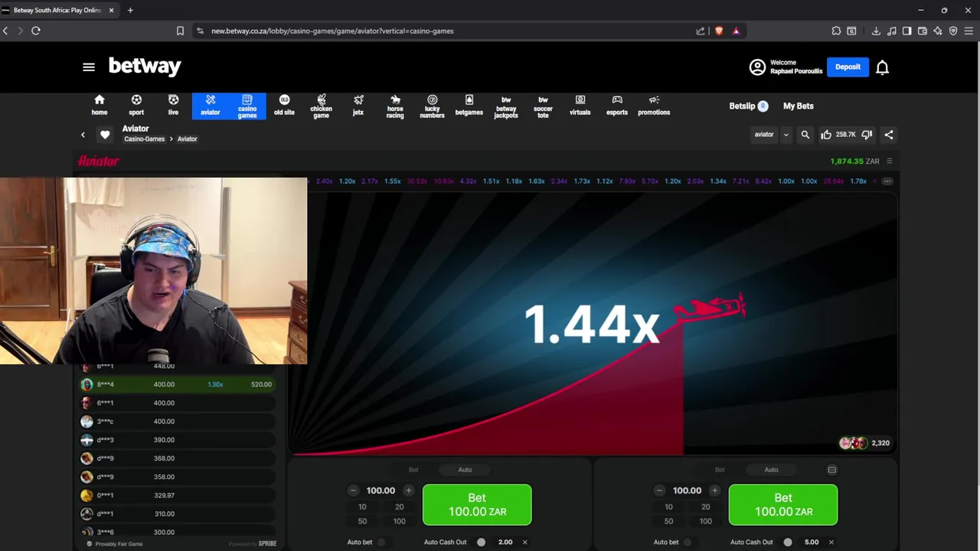Reload the browser page
The width and height of the screenshot is (980, 551).
click(x=36, y=31)
